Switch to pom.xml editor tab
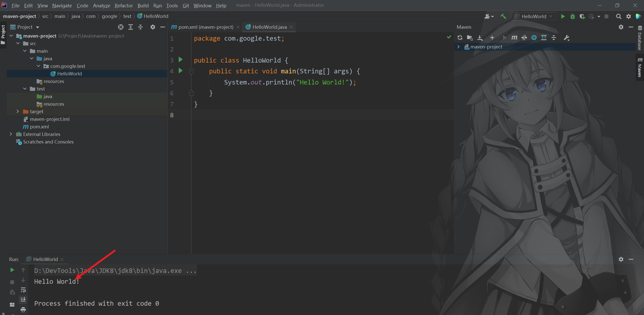 (x=206, y=27)
